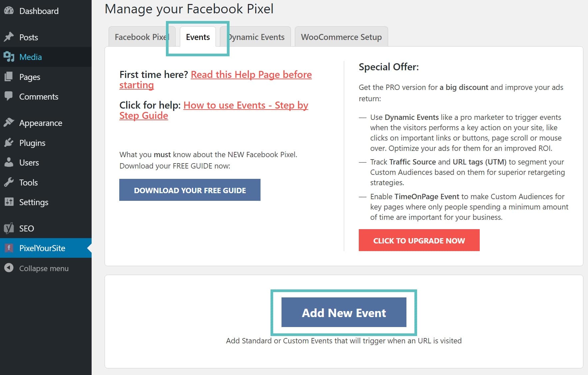588x375 pixels.
Task: Open the Settings sliders icon
Action: (9, 202)
